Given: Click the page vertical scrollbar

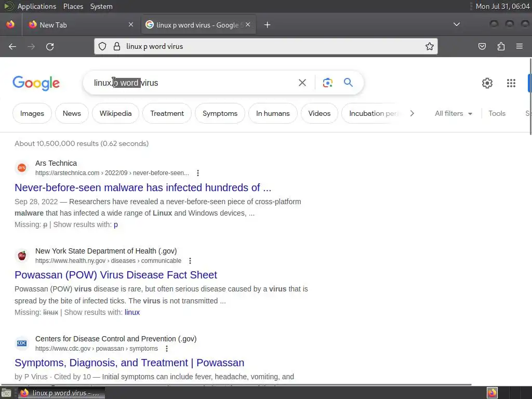Looking at the screenshot, I should pos(530,97).
